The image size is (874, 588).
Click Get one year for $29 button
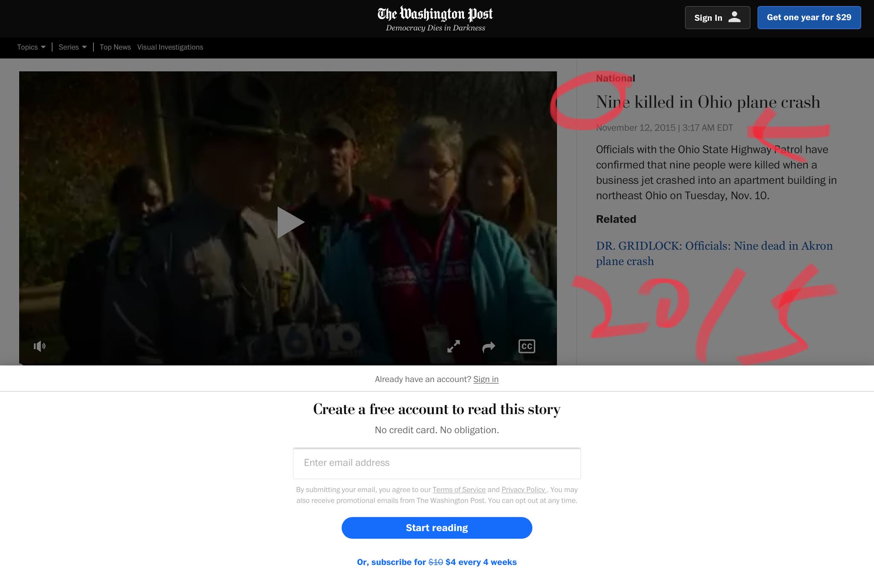coord(809,17)
